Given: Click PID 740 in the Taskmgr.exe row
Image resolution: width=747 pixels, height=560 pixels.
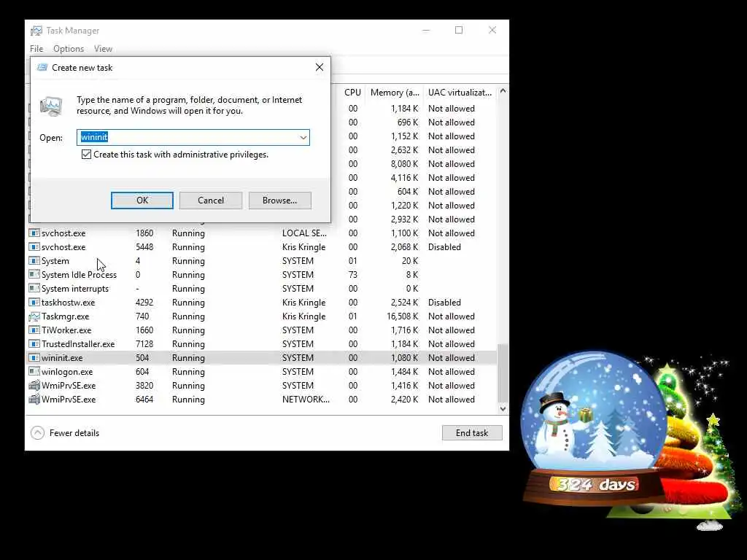Looking at the screenshot, I should click(x=142, y=316).
